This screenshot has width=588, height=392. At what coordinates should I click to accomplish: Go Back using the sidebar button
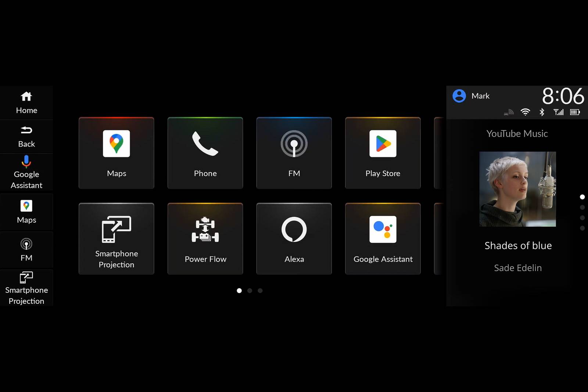click(26, 136)
